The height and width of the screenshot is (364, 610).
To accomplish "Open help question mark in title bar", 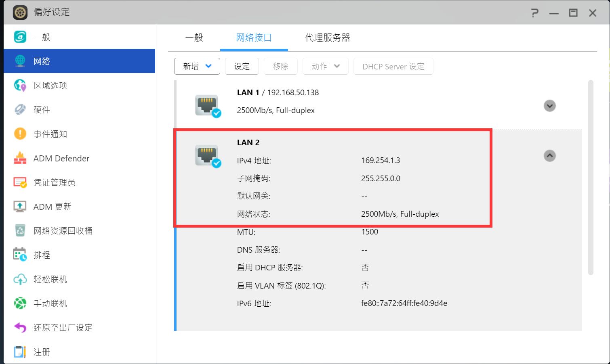I will coord(534,13).
